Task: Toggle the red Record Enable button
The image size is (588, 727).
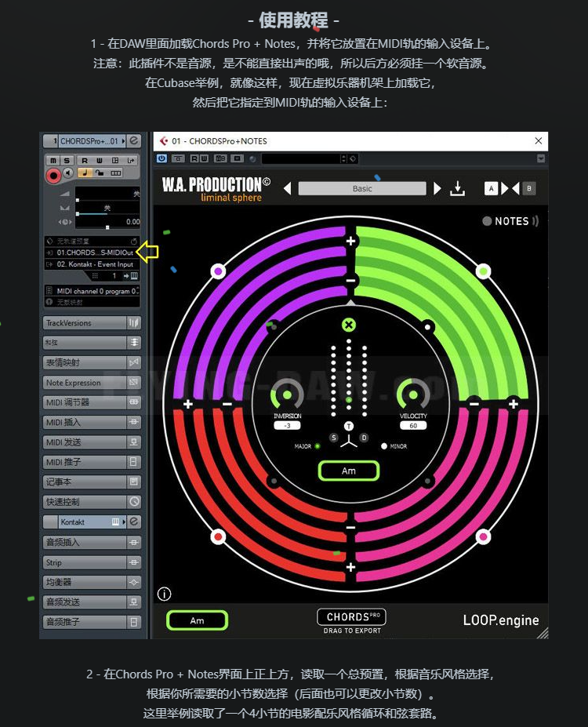Action: (x=53, y=175)
